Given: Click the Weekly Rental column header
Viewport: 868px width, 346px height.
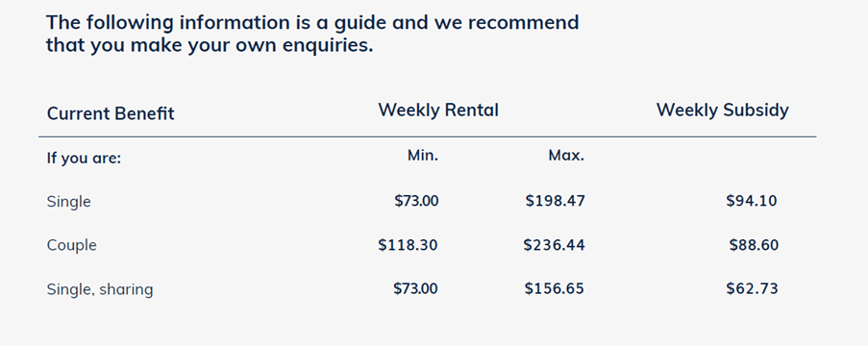Looking at the screenshot, I should pos(438,111).
